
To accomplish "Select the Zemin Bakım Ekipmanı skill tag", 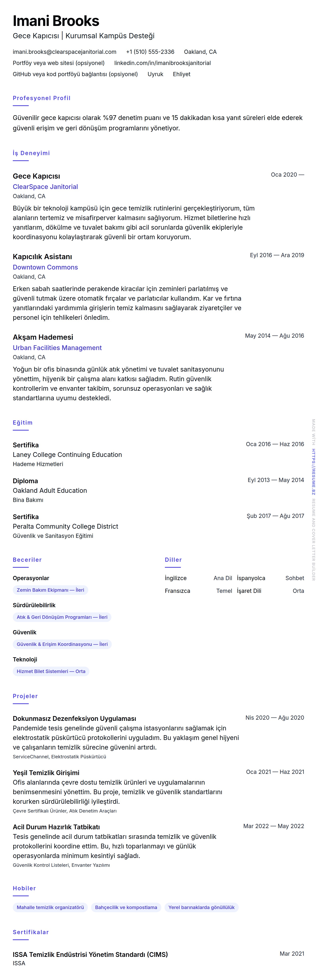I will click(x=50, y=590).
